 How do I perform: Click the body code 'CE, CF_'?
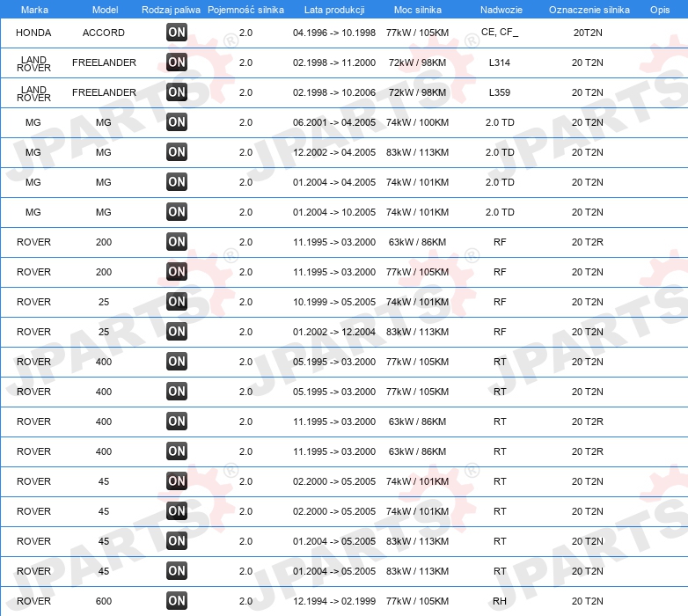500,32
